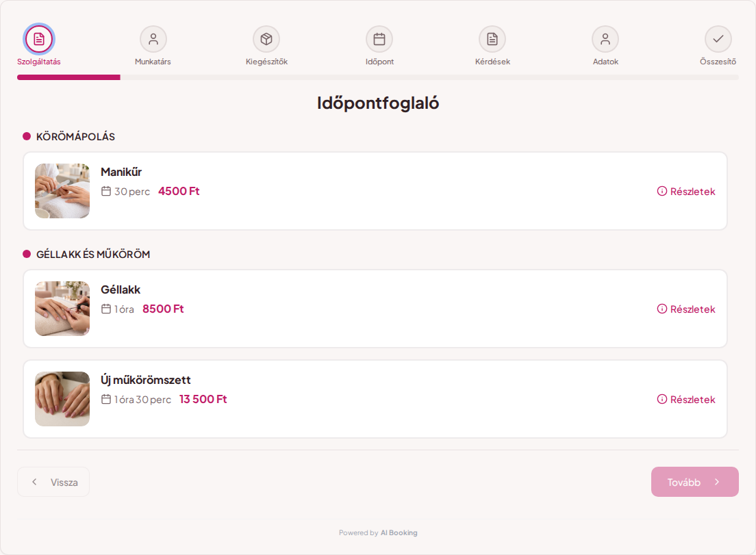Click the GÉLLAKK ÉS MŰKÖRÖM category heading
This screenshot has height=555, width=756.
coord(93,255)
